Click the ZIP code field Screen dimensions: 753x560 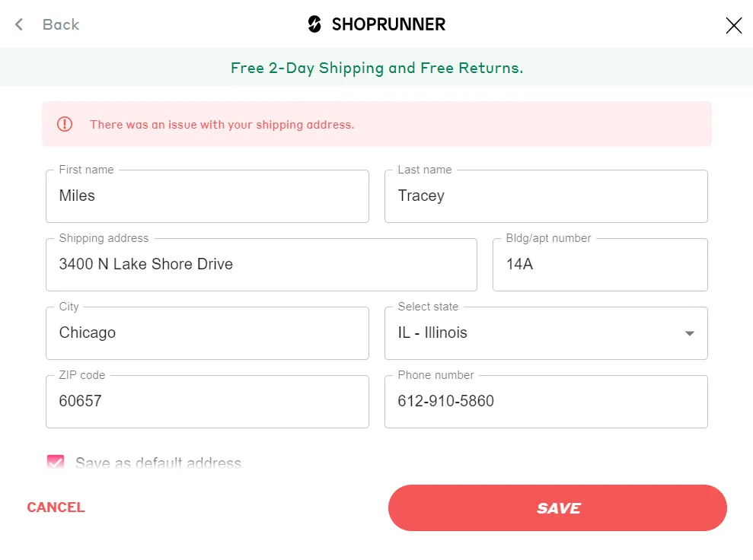point(207,402)
